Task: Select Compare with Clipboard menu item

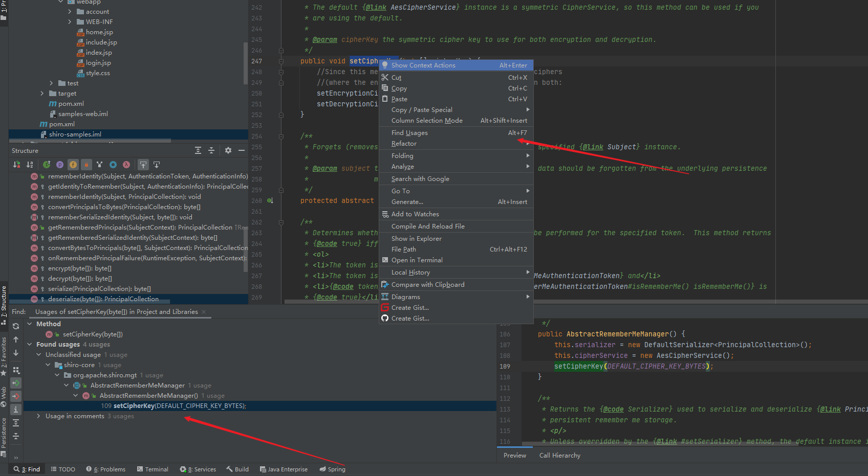Action: point(456,285)
